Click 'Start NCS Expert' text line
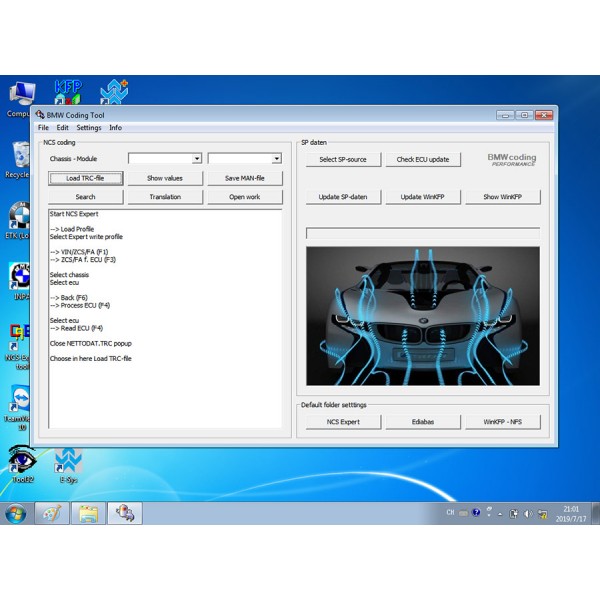The width and height of the screenshot is (600, 600). click(x=74, y=214)
